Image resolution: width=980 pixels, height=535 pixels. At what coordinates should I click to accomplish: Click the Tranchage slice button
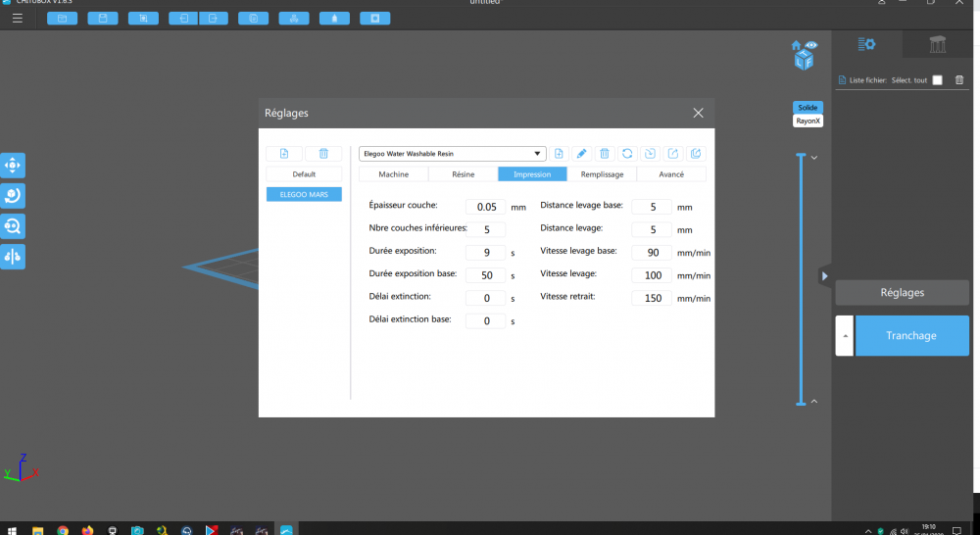(x=911, y=336)
